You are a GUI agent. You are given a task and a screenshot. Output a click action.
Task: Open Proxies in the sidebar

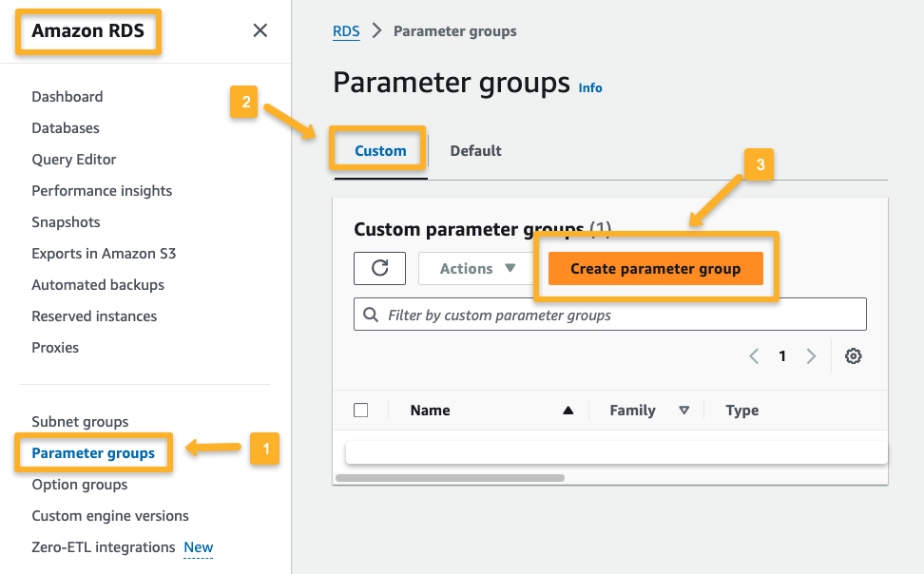[55, 348]
